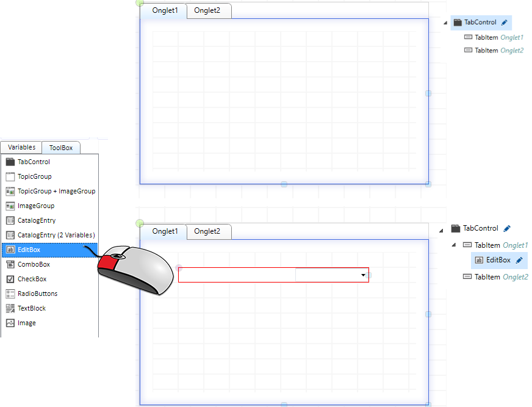This screenshot has height=407, width=532.
Task: Select TabItem Onglet2 text in lower tree
Action: pos(501,277)
